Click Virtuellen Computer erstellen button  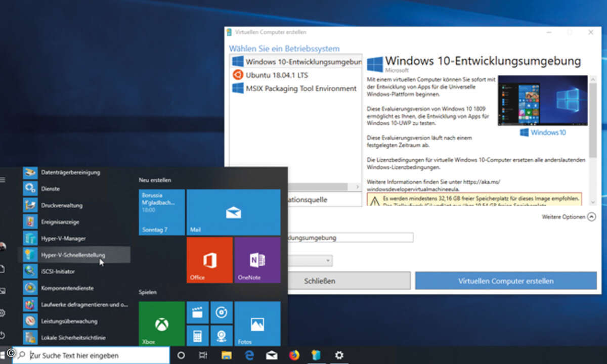[506, 281]
